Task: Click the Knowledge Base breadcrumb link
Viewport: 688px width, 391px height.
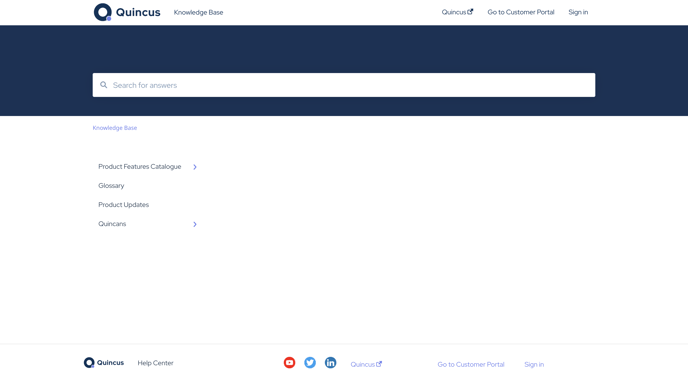Action: tap(115, 128)
